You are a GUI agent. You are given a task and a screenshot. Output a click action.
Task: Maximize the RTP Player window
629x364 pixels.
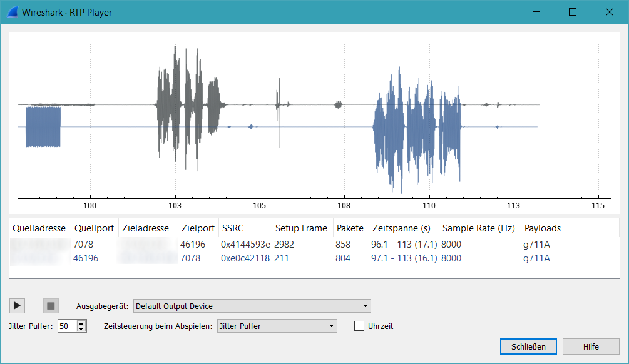click(x=573, y=12)
